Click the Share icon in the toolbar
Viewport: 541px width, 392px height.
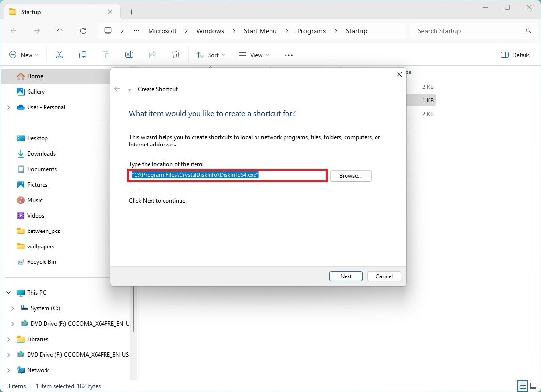(x=152, y=55)
